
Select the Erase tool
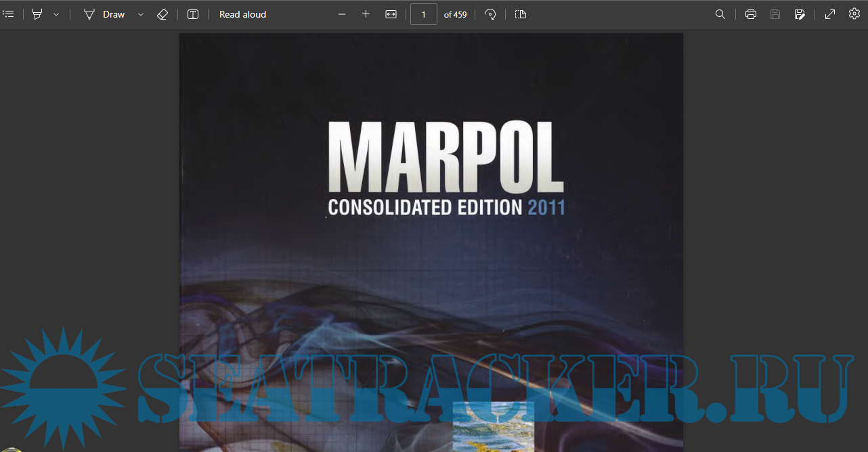click(x=162, y=14)
